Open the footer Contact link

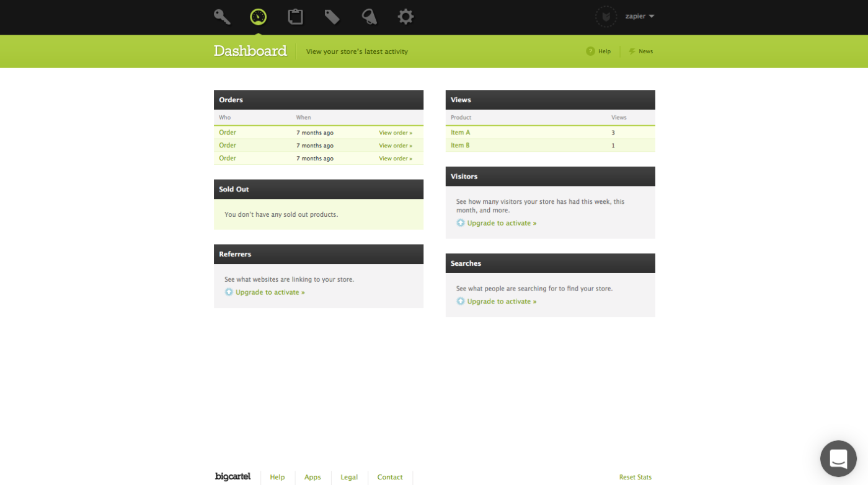click(390, 477)
